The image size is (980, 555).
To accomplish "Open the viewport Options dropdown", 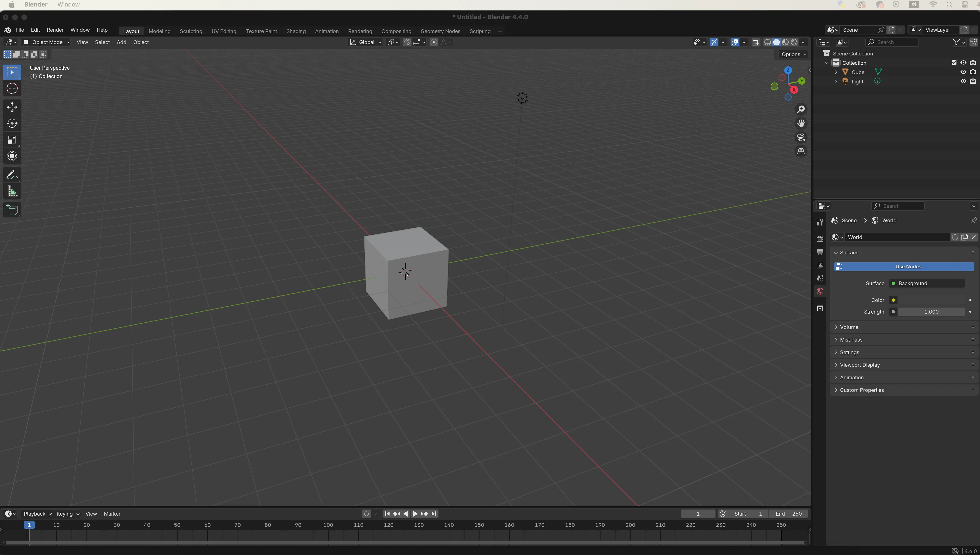I will coord(794,55).
